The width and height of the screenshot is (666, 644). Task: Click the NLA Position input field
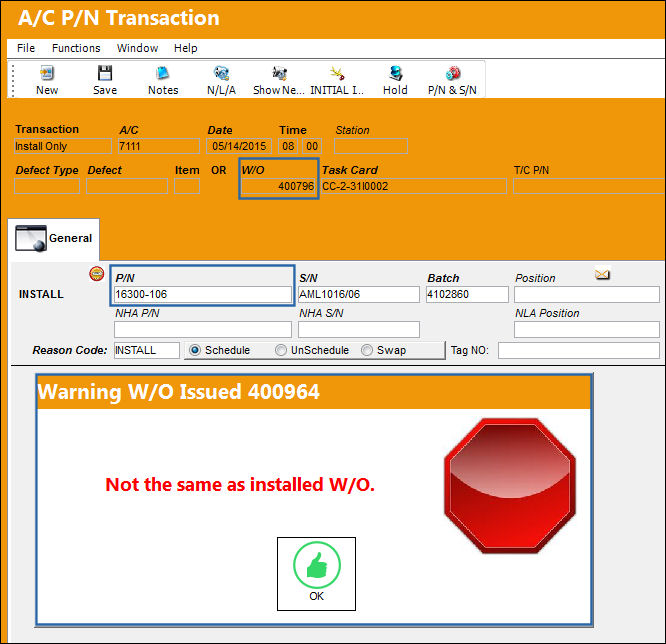pyautogui.click(x=587, y=330)
